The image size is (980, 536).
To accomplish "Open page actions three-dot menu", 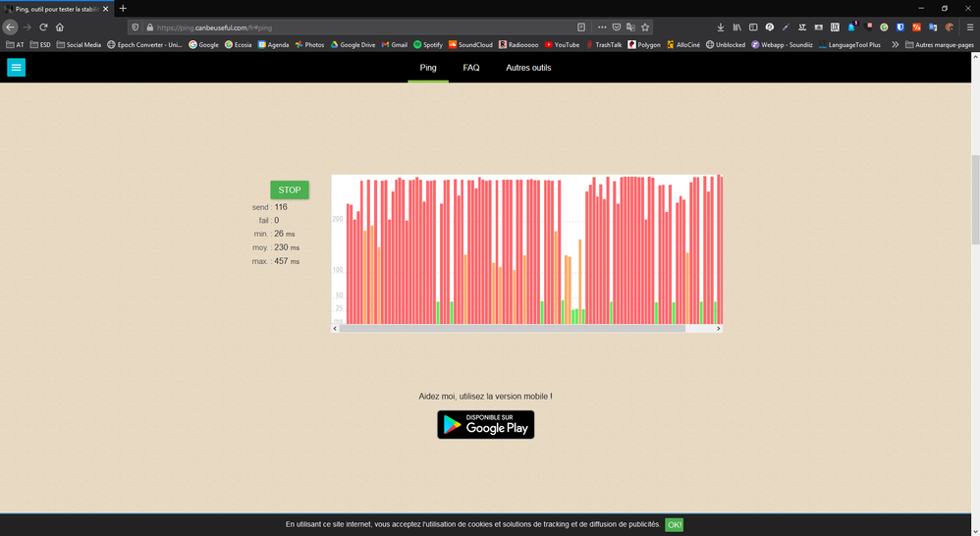I will pos(601,27).
